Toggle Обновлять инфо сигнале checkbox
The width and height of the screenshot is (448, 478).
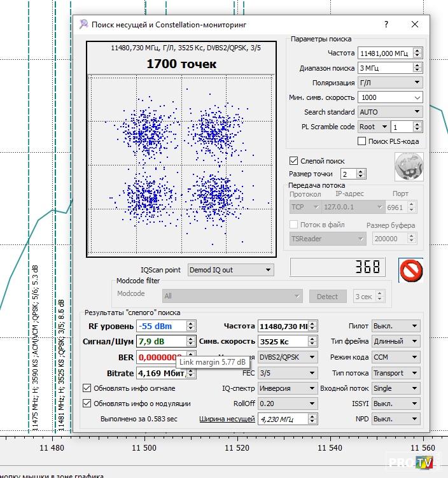click(x=87, y=388)
